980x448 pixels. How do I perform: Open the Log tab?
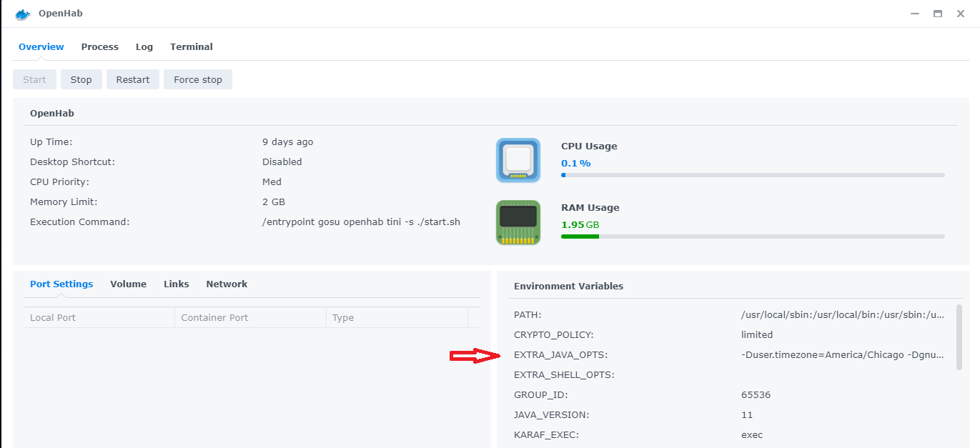[x=144, y=46]
